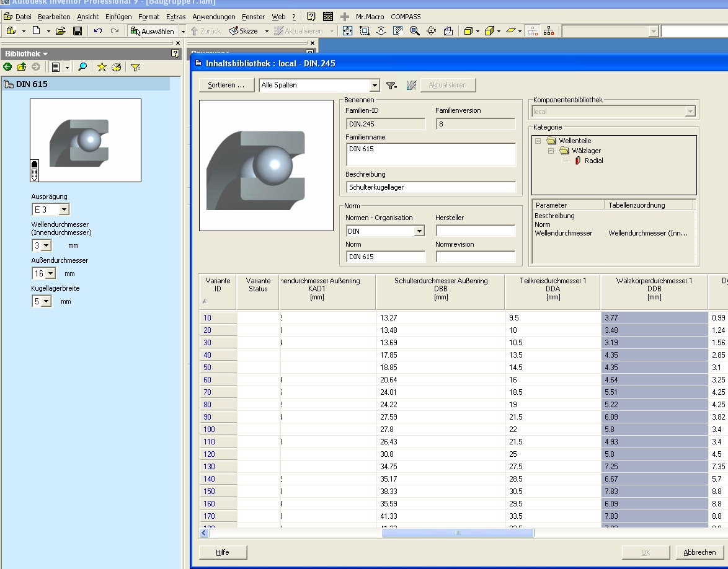Open the Ausprägung E 3 dropdown
728x569 pixels.
[x=64, y=210]
